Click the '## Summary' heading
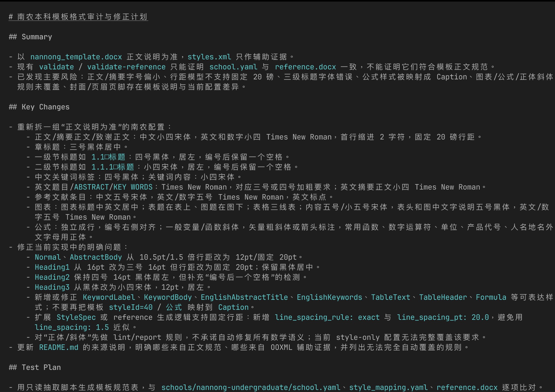 31,37
